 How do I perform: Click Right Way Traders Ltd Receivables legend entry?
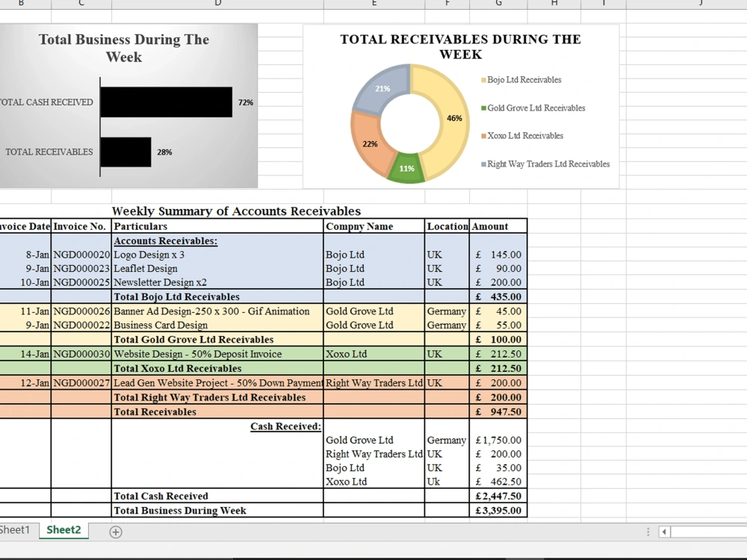[x=545, y=164]
